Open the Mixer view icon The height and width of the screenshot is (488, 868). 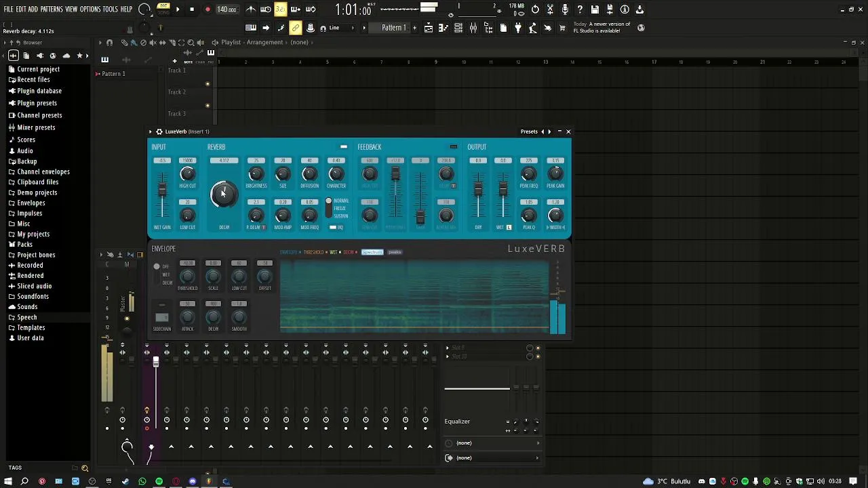pyautogui.click(x=473, y=28)
